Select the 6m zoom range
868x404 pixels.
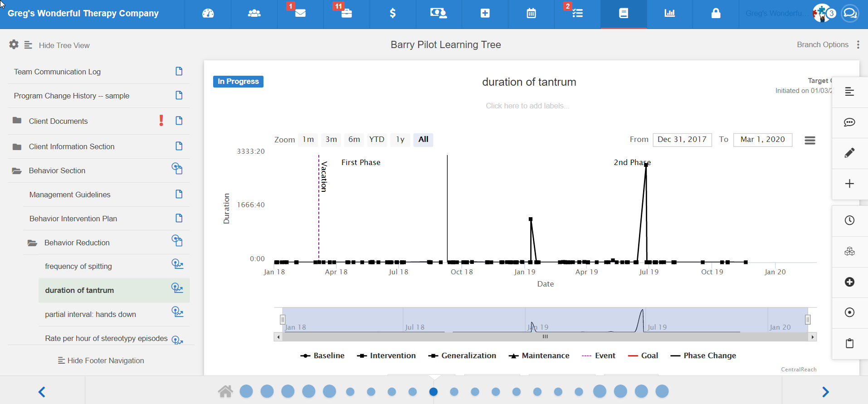354,140
